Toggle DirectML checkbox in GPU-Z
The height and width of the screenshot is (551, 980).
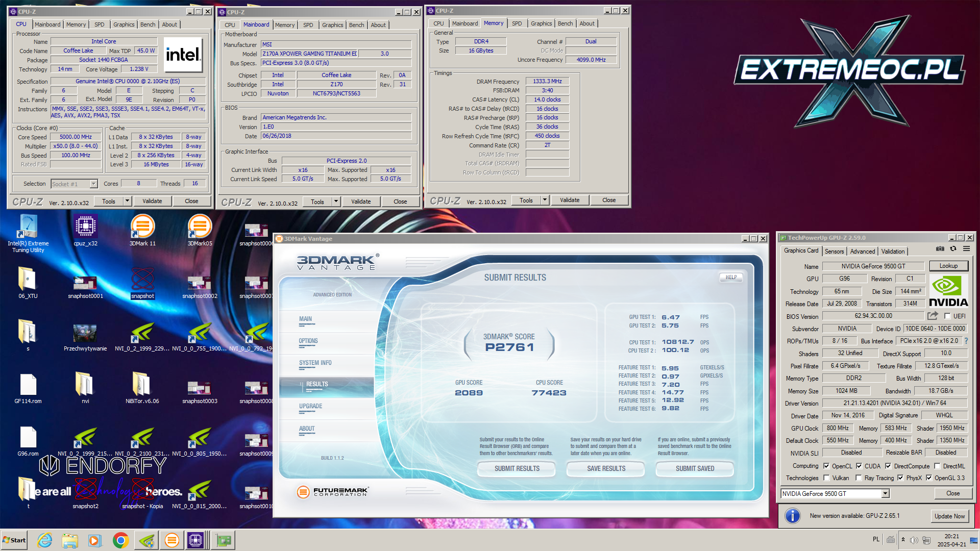937,466
